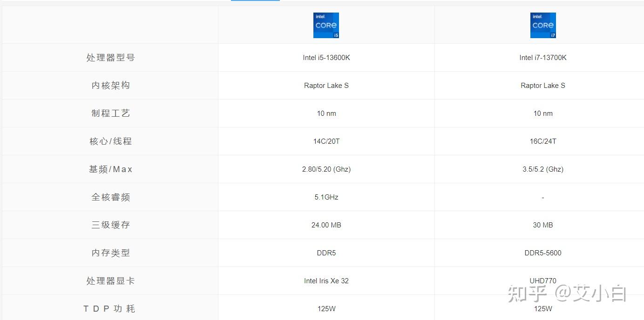This screenshot has height=320, width=644.
Task: Click 125W in the i5-13600K column
Action: click(x=326, y=309)
